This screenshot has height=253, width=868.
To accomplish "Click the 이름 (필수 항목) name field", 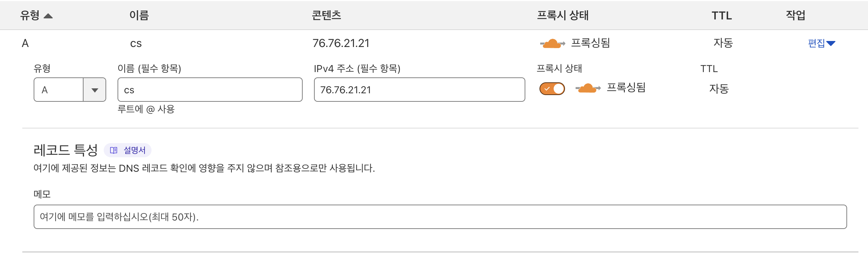I will pyautogui.click(x=210, y=90).
